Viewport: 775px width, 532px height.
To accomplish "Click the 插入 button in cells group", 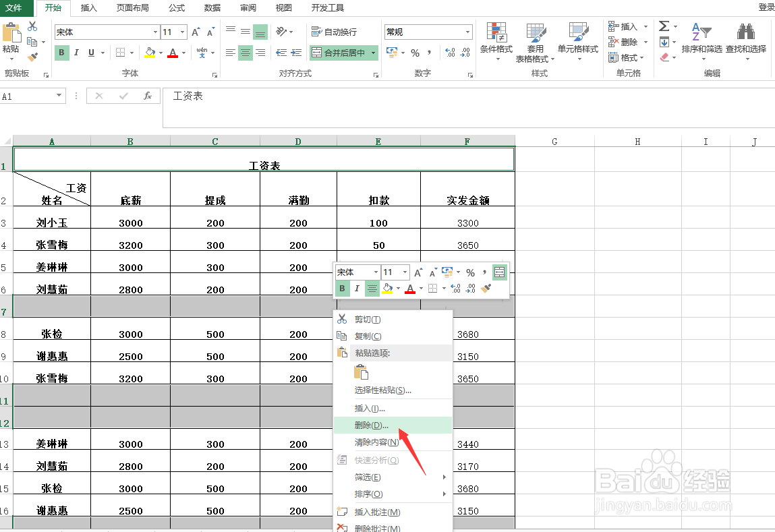I will click(x=623, y=27).
